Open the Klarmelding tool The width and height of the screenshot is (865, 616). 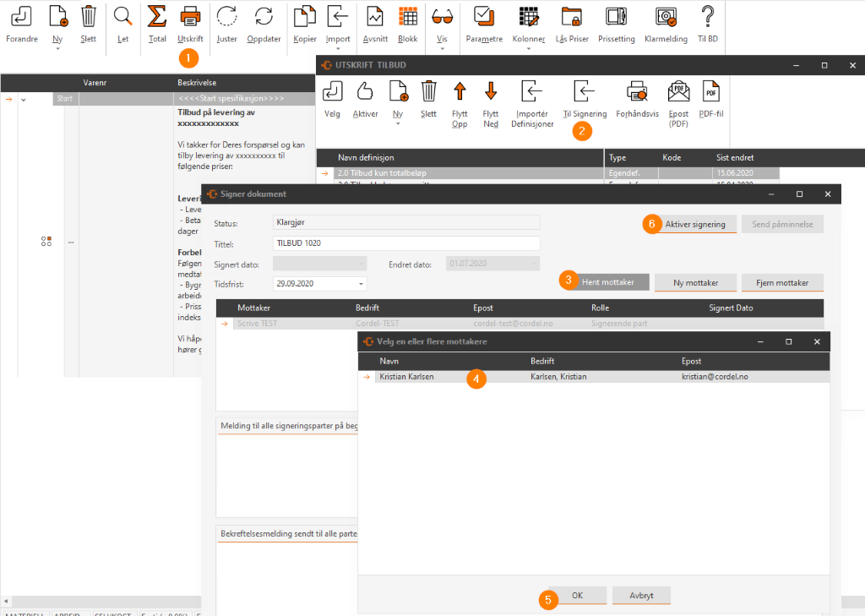666,16
